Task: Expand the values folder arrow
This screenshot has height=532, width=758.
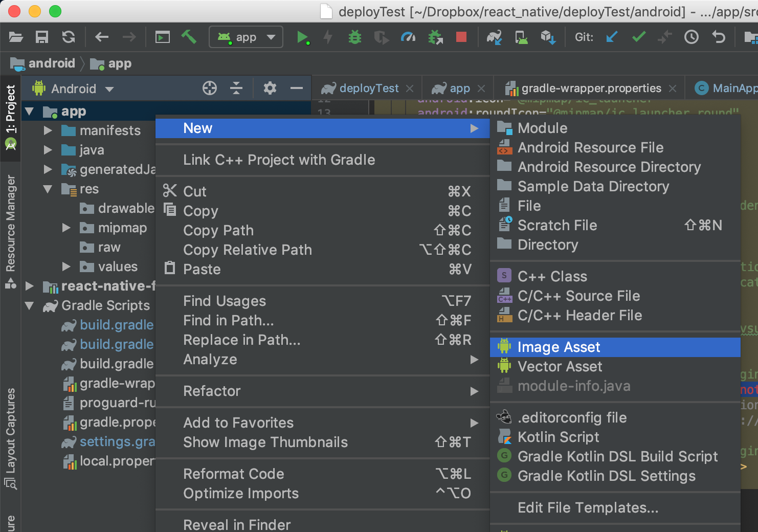Action: pyautogui.click(x=66, y=267)
